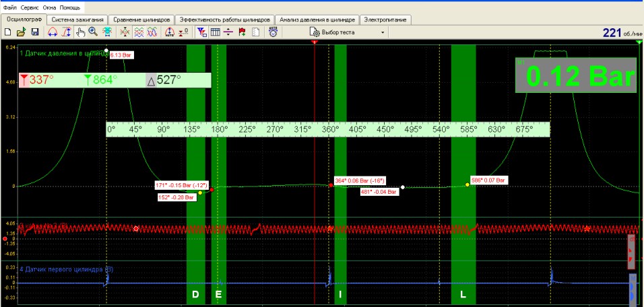Open the Файл menu
The width and height of the screenshot is (644, 307).
(10, 8)
